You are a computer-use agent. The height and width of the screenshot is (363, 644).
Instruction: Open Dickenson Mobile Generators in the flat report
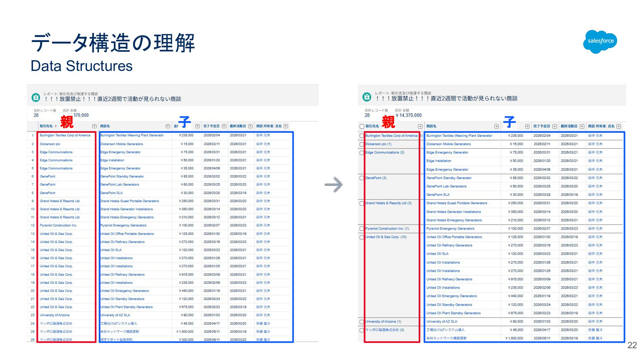coord(122,144)
